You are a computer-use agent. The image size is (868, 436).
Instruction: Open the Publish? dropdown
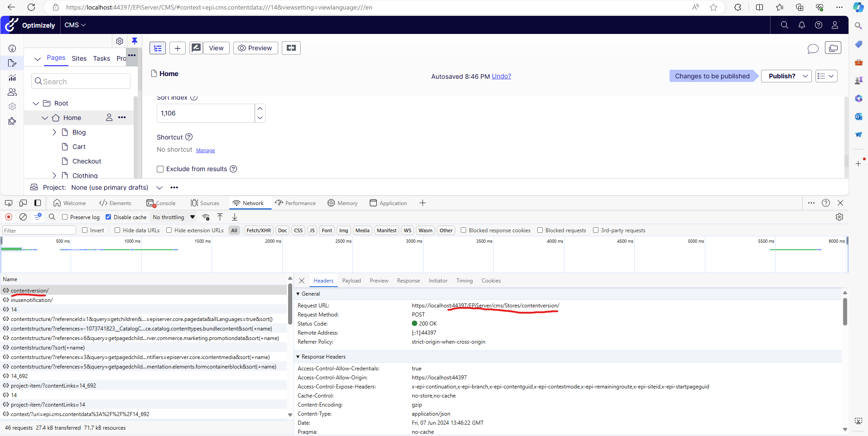coord(786,76)
